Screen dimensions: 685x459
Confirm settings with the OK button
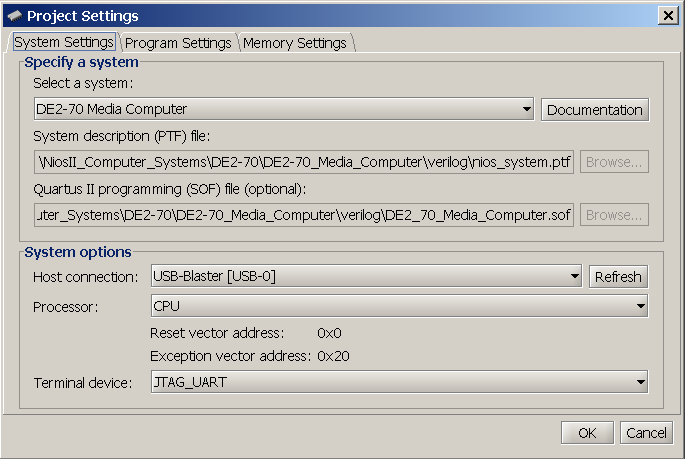click(587, 433)
